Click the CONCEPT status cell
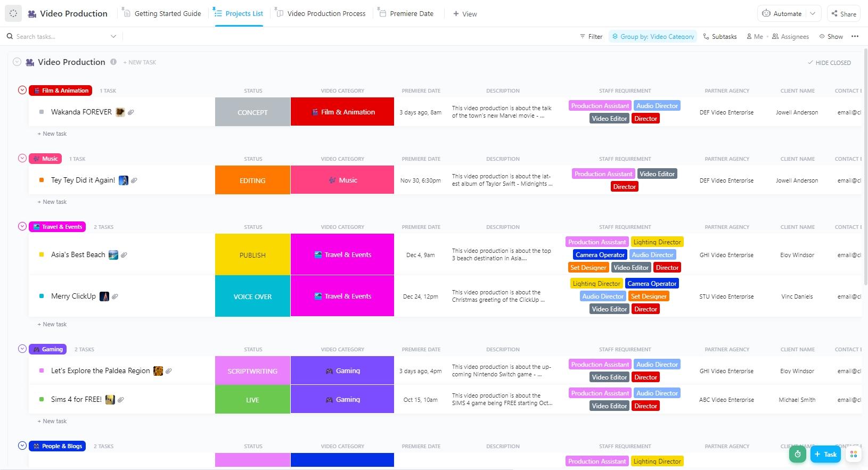The image size is (868, 470). point(252,112)
